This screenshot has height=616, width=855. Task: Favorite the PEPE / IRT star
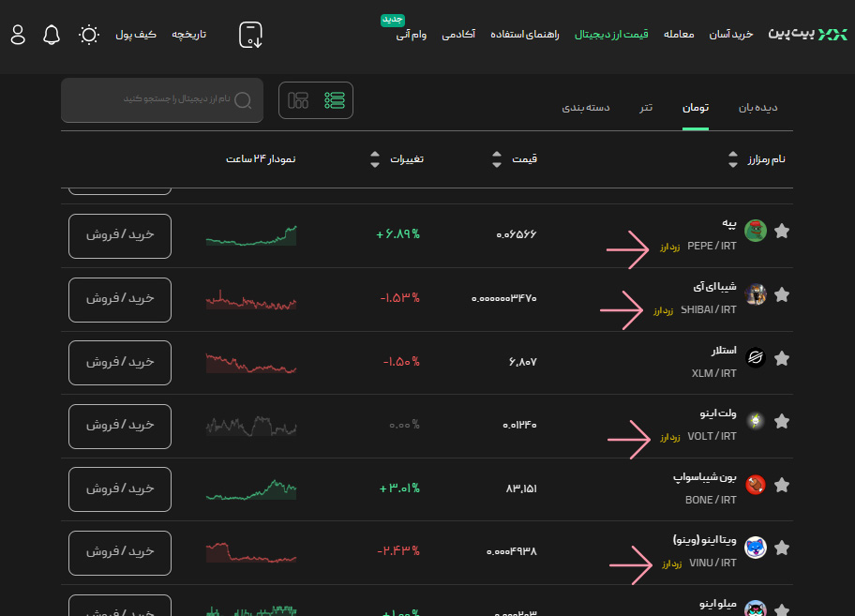pyautogui.click(x=782, y=232)
